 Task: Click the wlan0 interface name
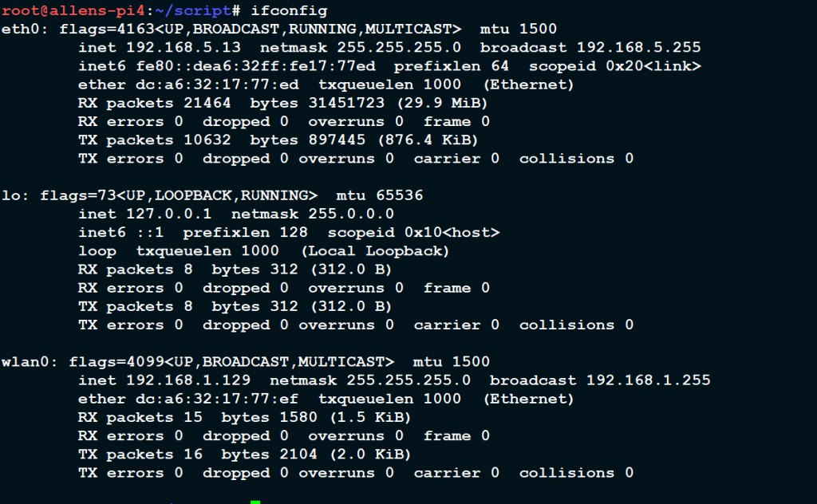click(25, 362)
